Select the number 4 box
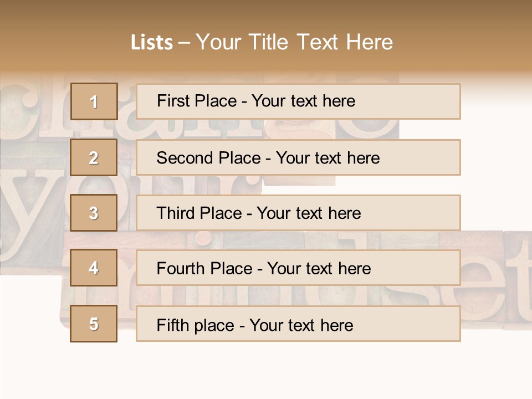The image size is (532, 399). coord(94,268)
